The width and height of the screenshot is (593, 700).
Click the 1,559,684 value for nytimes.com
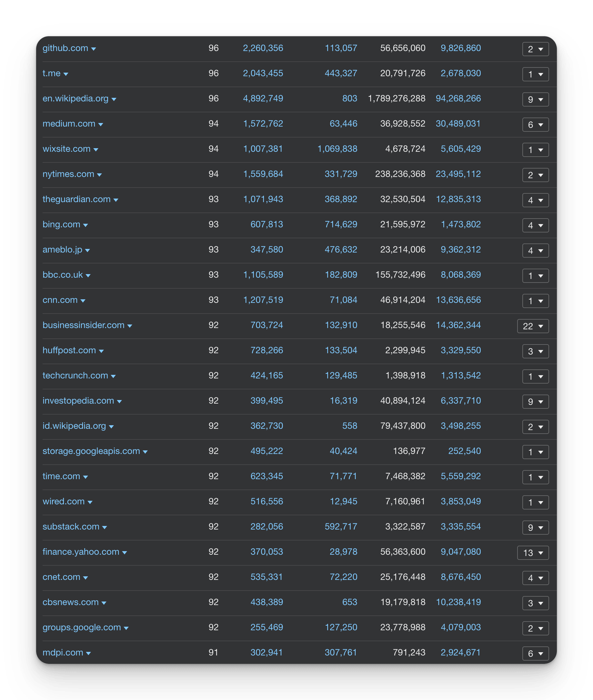[x=263, y=174]
